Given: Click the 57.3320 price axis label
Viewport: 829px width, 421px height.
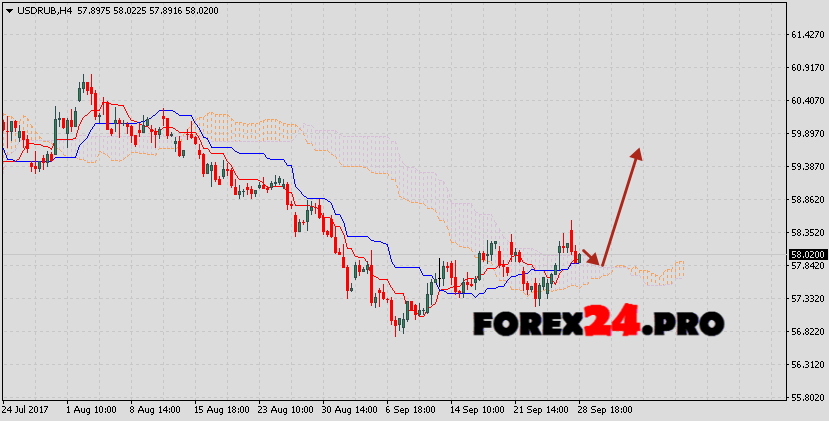Looking at the screenshot, I should pos(806,299).
